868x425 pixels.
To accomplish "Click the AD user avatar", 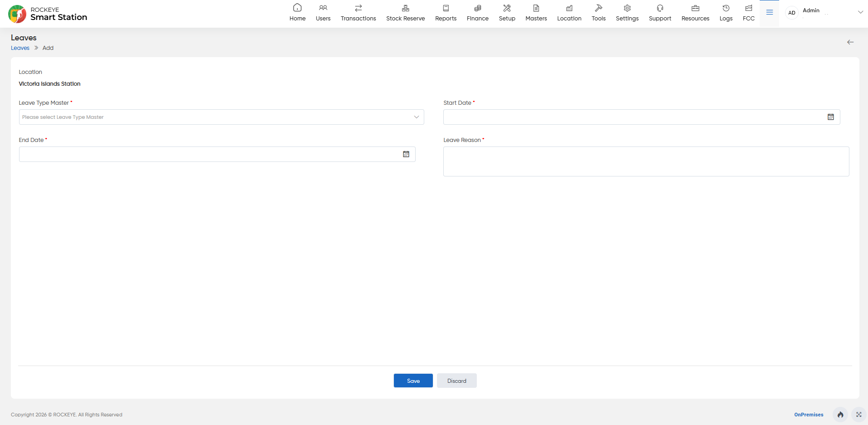I will [792, 13].
